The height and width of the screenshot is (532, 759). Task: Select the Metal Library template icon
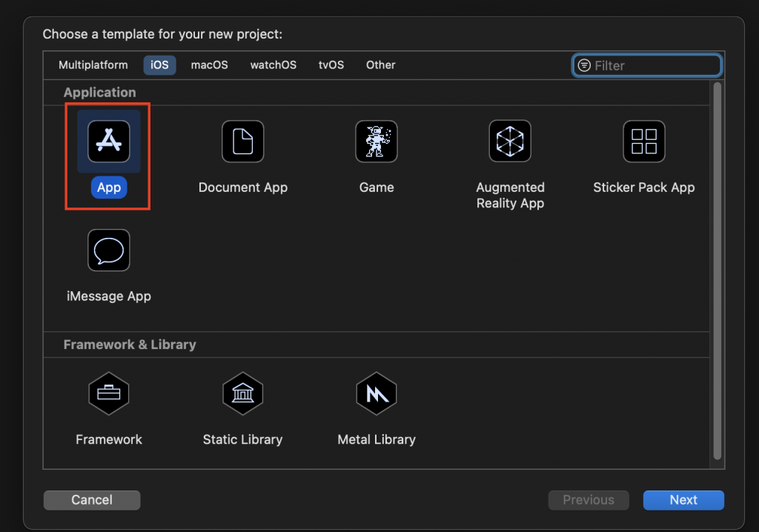tap(376, 393)
